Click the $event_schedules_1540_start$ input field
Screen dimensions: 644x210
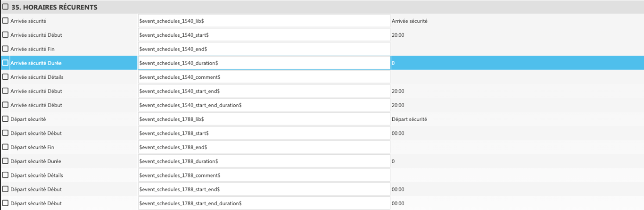(x=264, y=35)
